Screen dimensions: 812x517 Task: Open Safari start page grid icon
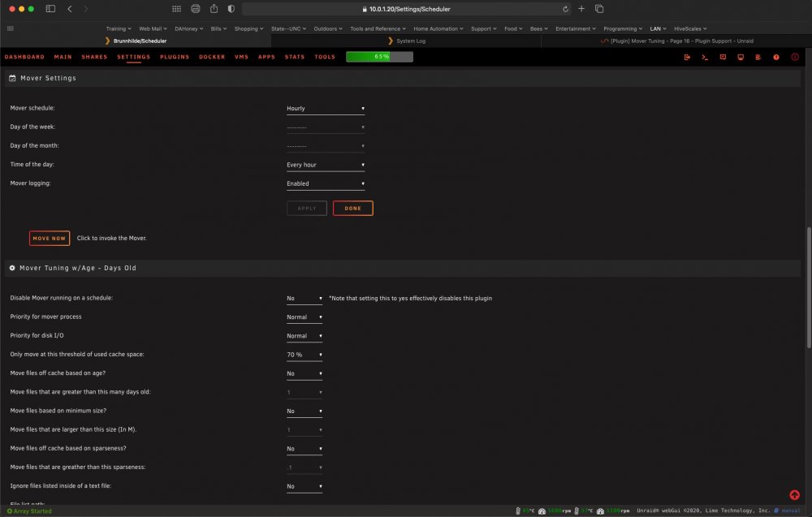click(x=176, y=9)
